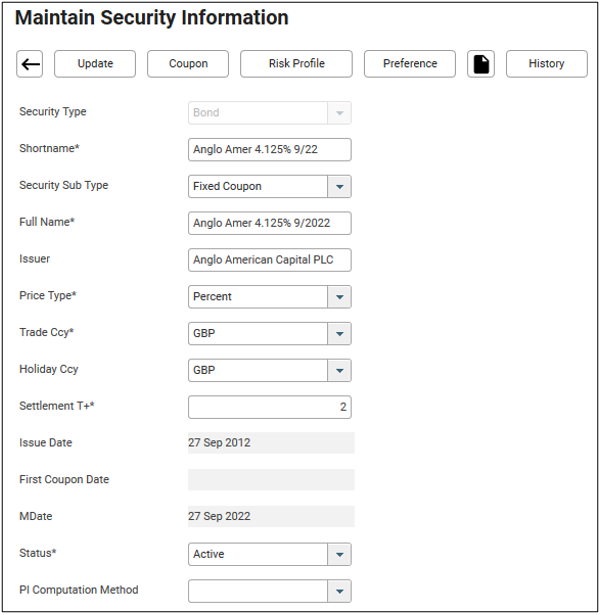Open the Trade Ccy dropdown
The height and width of the screenshot is (615, 601).
pyautogui.click(x=339, y=334)
